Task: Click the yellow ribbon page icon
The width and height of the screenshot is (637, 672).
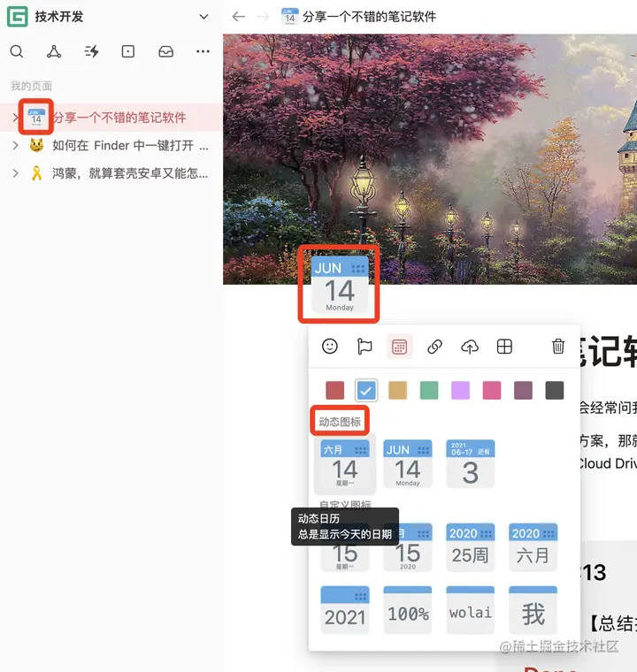Action: tap(37, 173)
